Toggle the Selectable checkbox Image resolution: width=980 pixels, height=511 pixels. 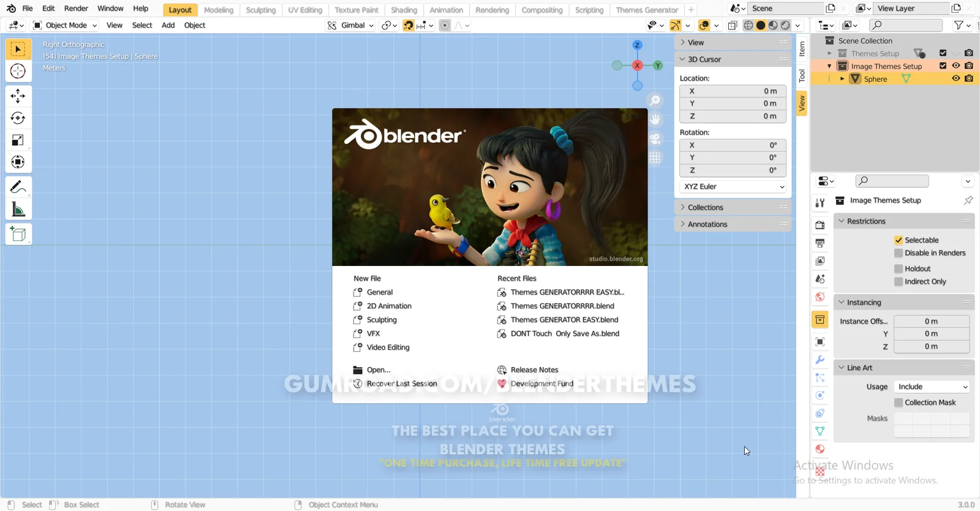coord(899,240)
